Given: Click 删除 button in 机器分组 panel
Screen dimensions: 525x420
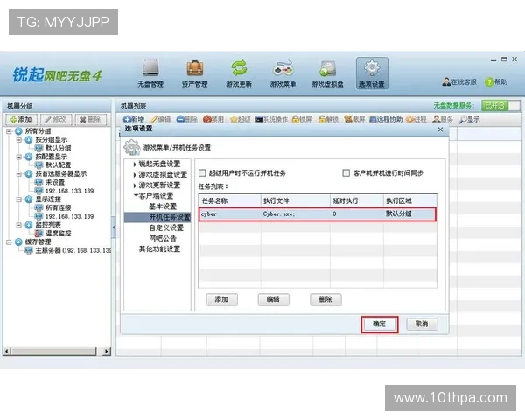Looking at the screenshot, I should coord(91,119).
